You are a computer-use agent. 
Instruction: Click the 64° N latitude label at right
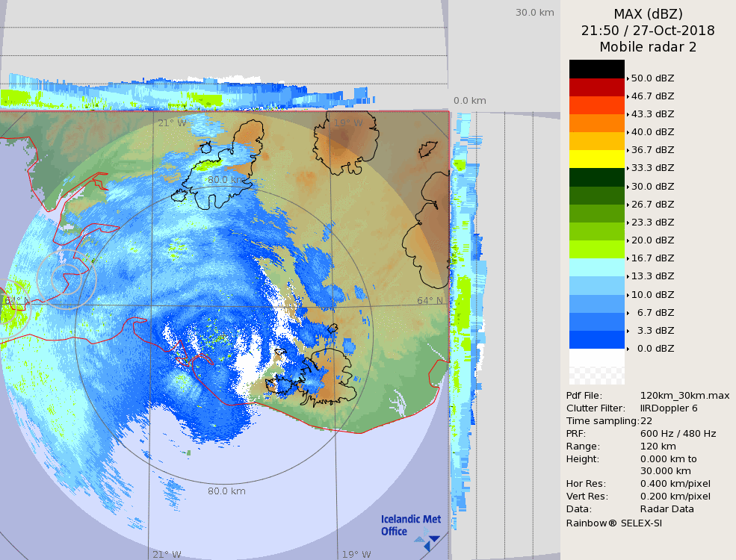pyautogui.click(x=430, y=300)
